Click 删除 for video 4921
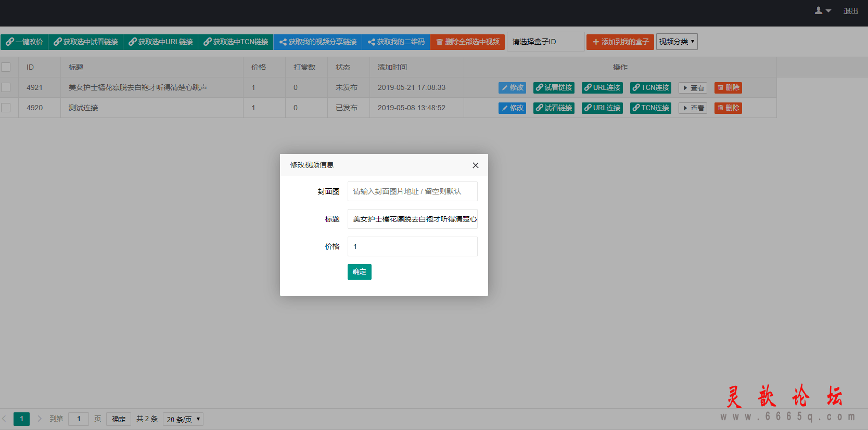The image size is (868, 430). coord(728,88)
